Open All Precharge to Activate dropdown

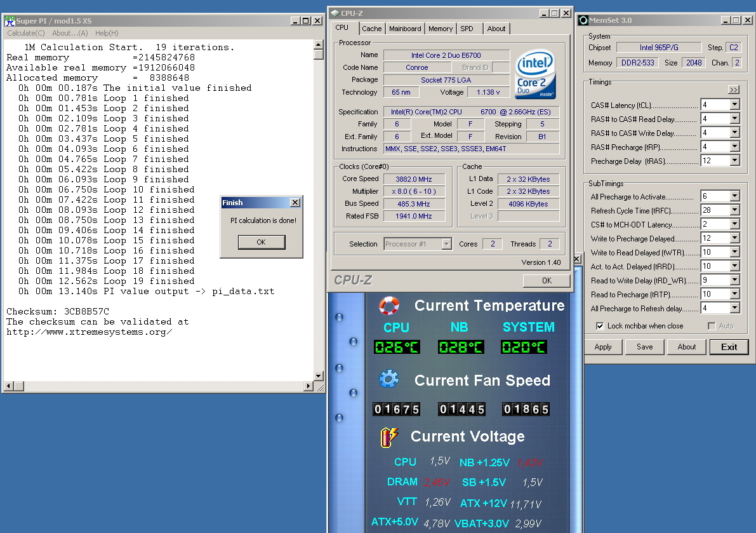pyautogui.click(x=734, y=196)
